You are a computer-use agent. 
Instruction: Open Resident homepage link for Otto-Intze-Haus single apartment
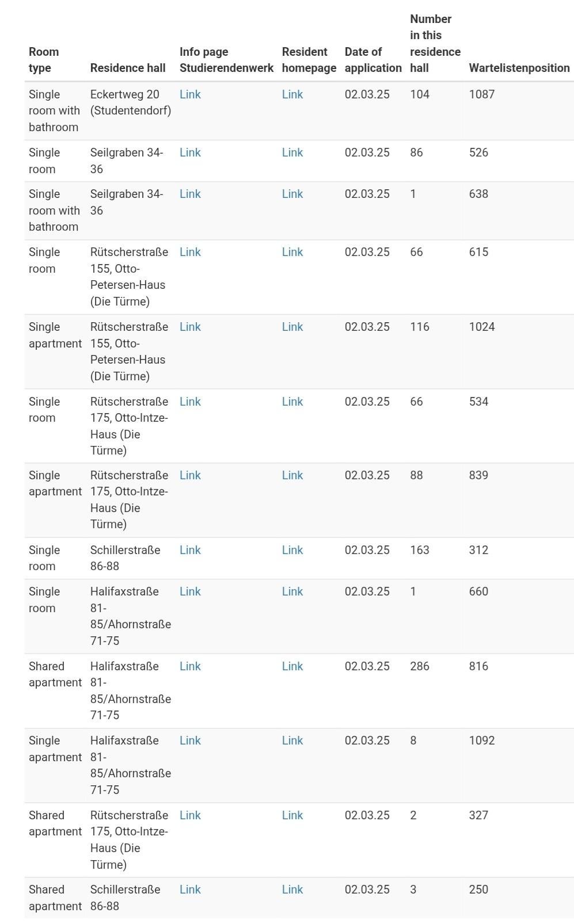point(292,475)
